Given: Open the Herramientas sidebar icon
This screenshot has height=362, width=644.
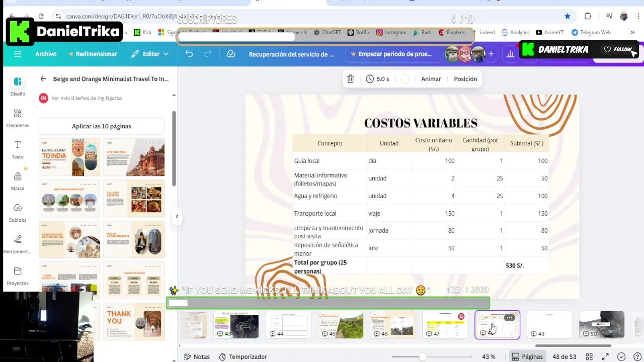Looking at the screenshot, I should coord(18,239).
